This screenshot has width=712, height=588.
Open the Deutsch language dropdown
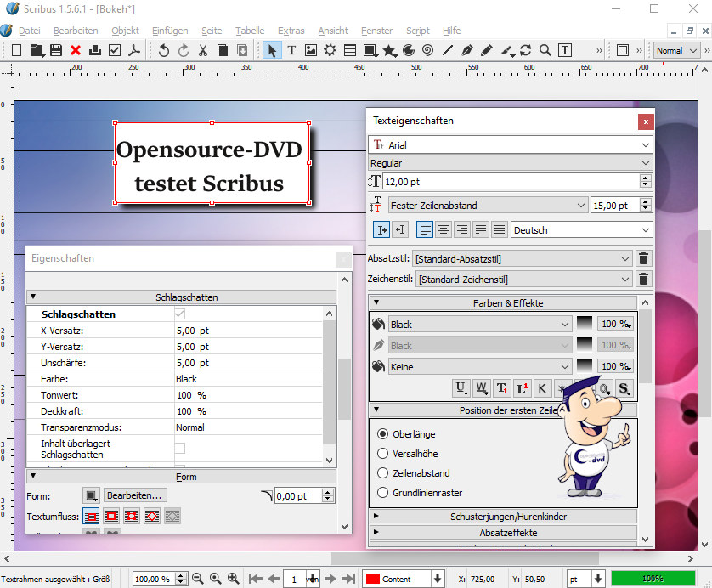coord(582,230)
